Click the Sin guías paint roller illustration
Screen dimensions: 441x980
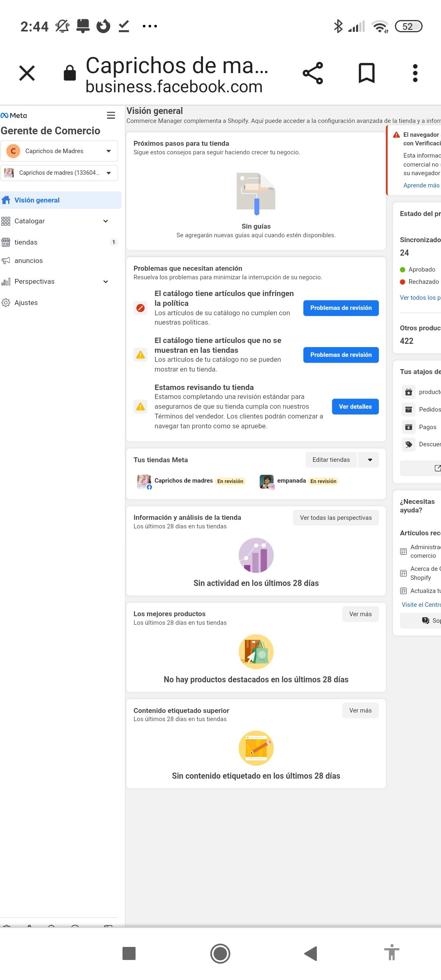point(256,194)
